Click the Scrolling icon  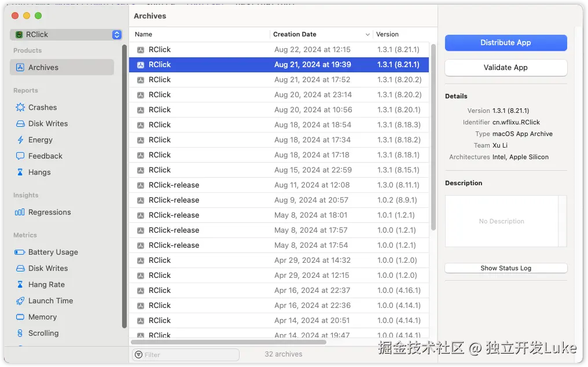20,333
